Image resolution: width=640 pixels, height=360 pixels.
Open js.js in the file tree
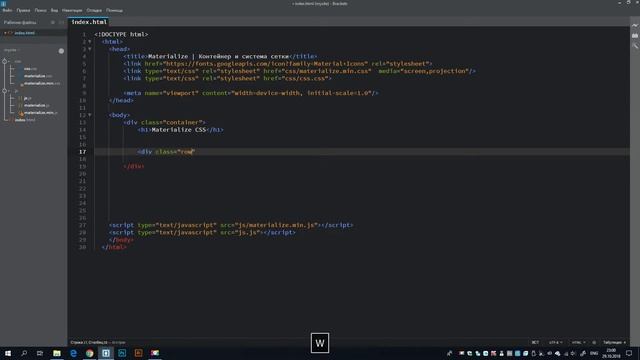27,98
